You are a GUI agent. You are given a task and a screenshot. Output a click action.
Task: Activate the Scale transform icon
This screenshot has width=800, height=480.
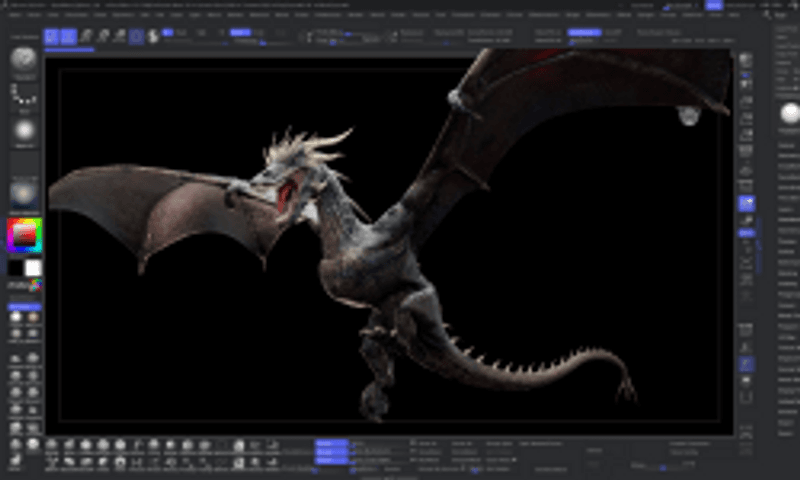103,37
